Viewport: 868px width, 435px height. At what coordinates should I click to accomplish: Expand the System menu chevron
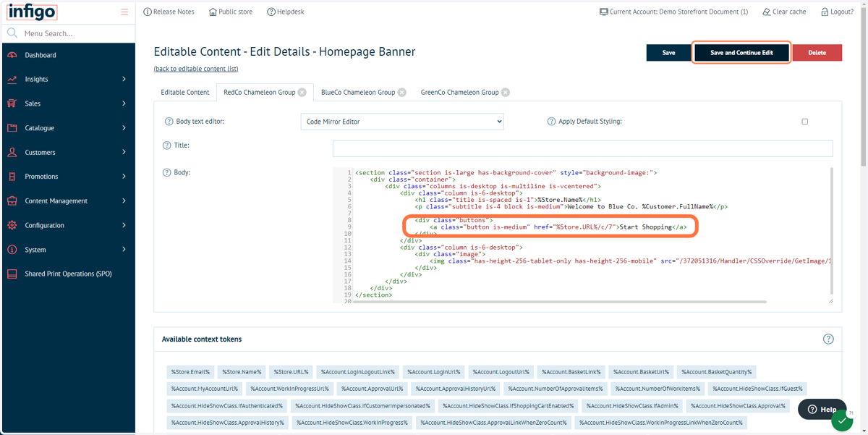[124, 250]
